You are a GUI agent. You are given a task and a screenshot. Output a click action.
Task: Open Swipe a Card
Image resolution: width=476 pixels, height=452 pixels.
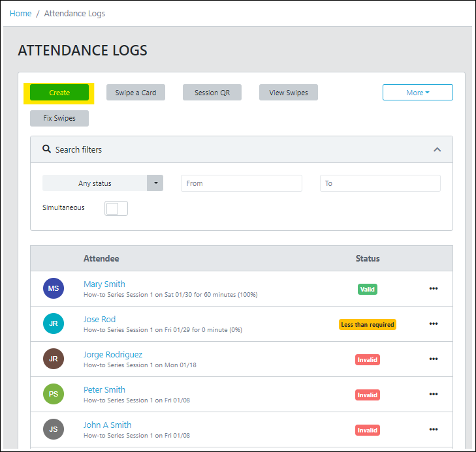136,93
